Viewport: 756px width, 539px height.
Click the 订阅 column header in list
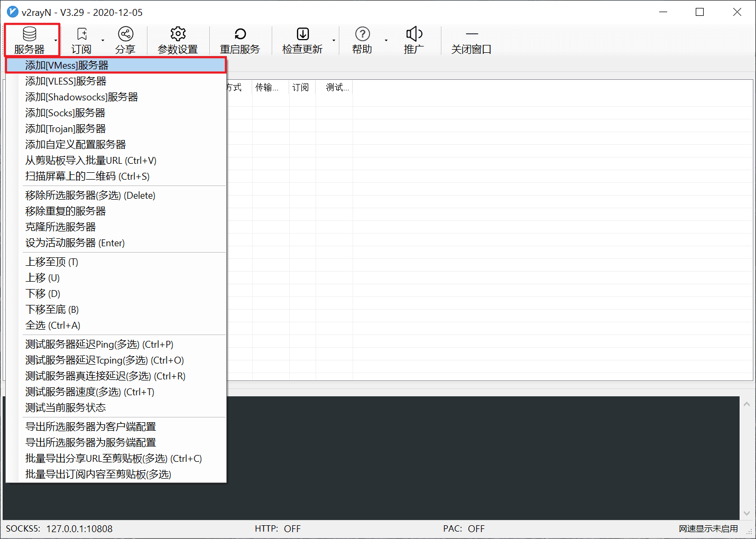pos(302,87)
